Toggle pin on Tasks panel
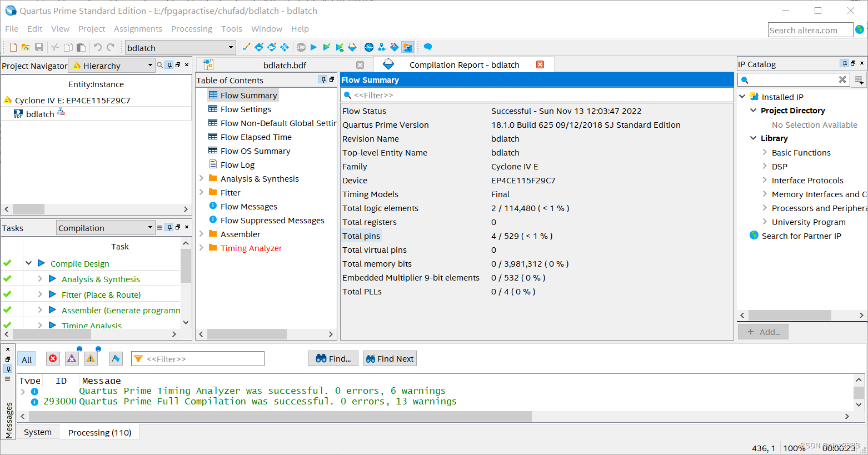 pos(169,227)
